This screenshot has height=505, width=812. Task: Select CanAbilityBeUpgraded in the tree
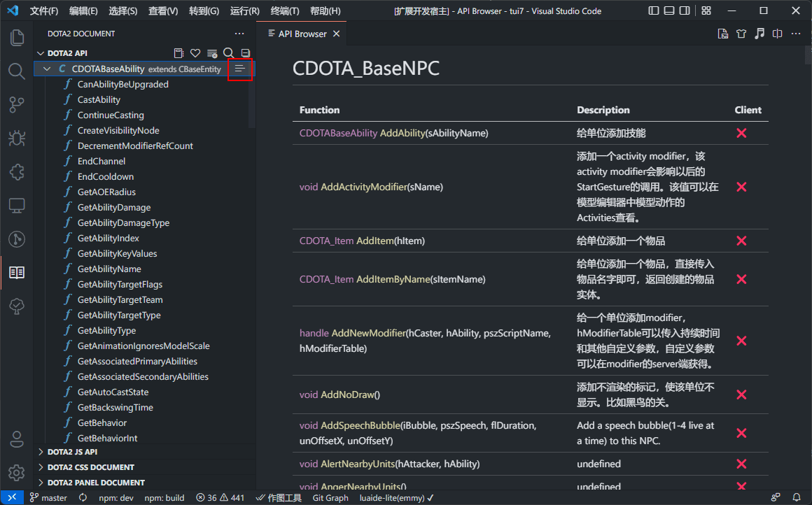click(x=122, y=85)
